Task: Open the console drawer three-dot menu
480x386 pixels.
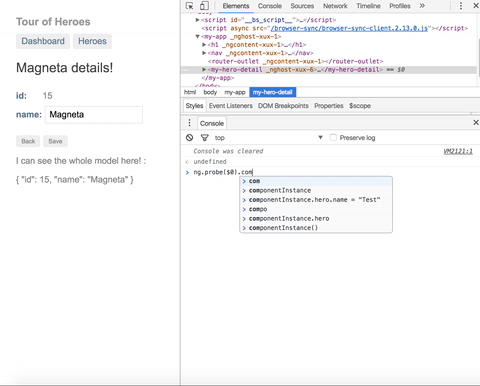Action: (189, 123)
